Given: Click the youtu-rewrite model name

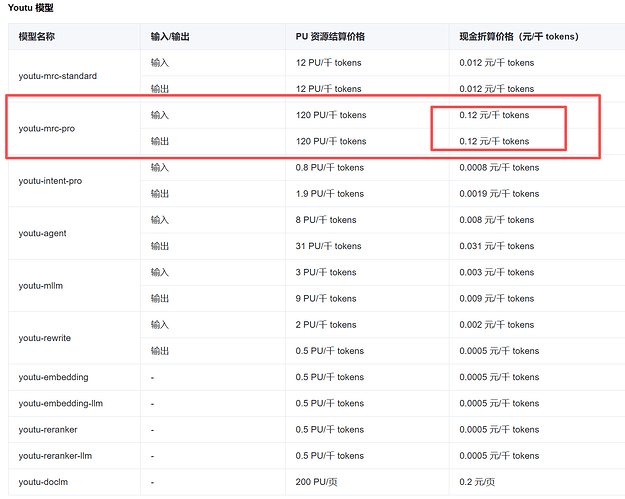Looking at the screenshot, I should coord(45,338).
